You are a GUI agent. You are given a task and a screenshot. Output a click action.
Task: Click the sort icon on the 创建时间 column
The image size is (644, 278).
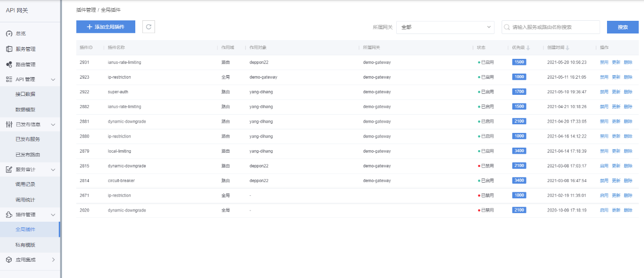point(567,48)
